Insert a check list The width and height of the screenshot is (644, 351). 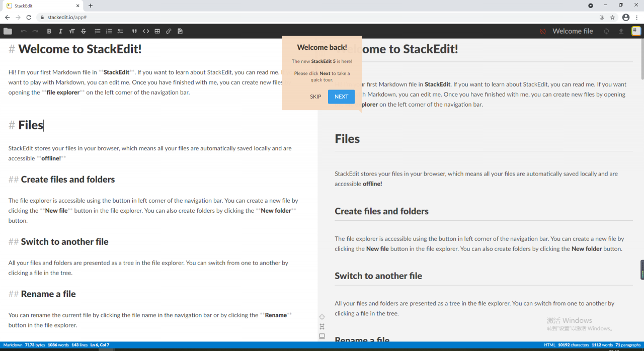tap(120, 31)
